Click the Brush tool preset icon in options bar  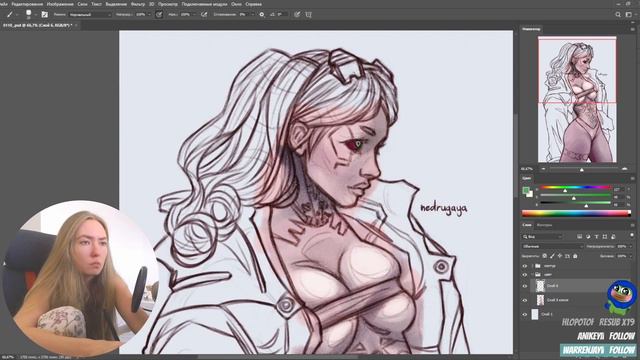[10, 15]
